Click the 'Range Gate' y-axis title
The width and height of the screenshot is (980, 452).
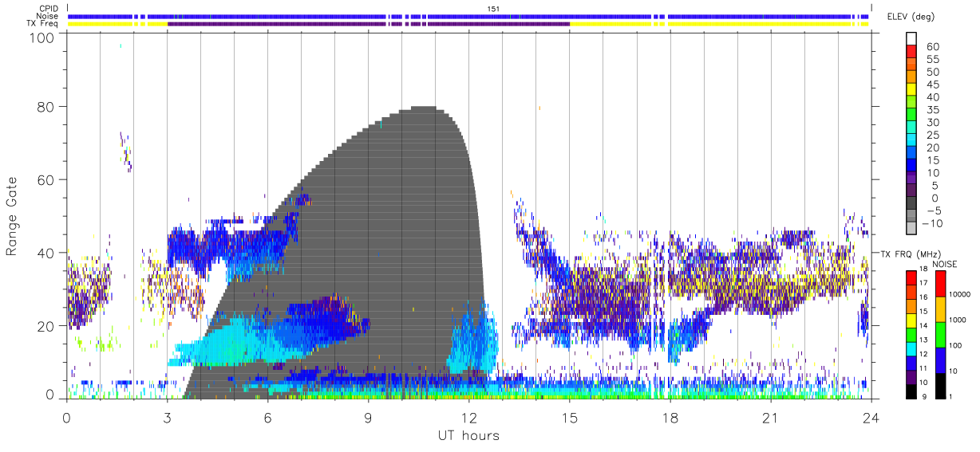[13, 215]
